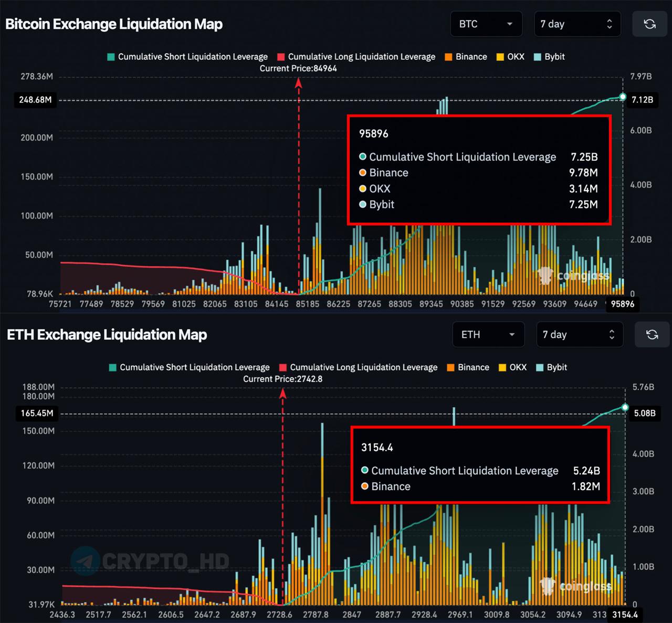The height and width of the screenshot is (623, 672).
Task: Click the cumulative short endpoint marker at 7.12B
Action: coord(623,97)
